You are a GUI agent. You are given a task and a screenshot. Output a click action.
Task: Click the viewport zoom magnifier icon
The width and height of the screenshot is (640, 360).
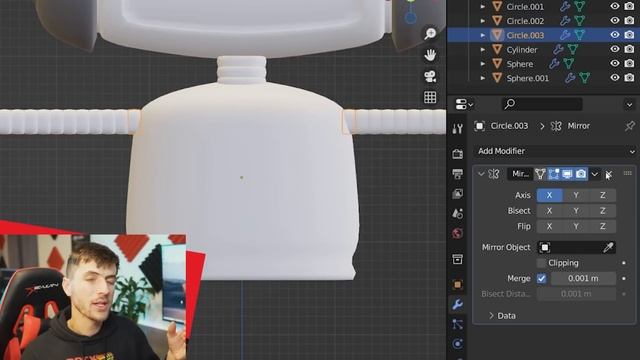click(x=430, y=33)
